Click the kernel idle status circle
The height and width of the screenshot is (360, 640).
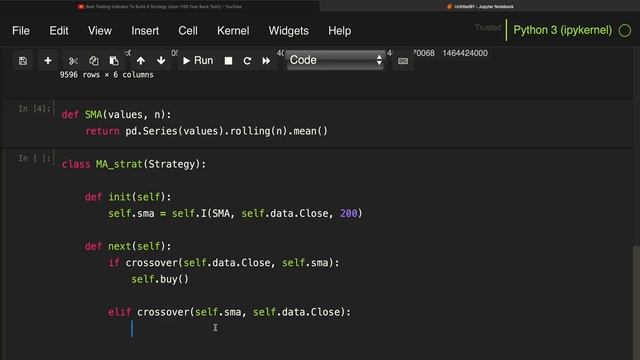(624, 31)
